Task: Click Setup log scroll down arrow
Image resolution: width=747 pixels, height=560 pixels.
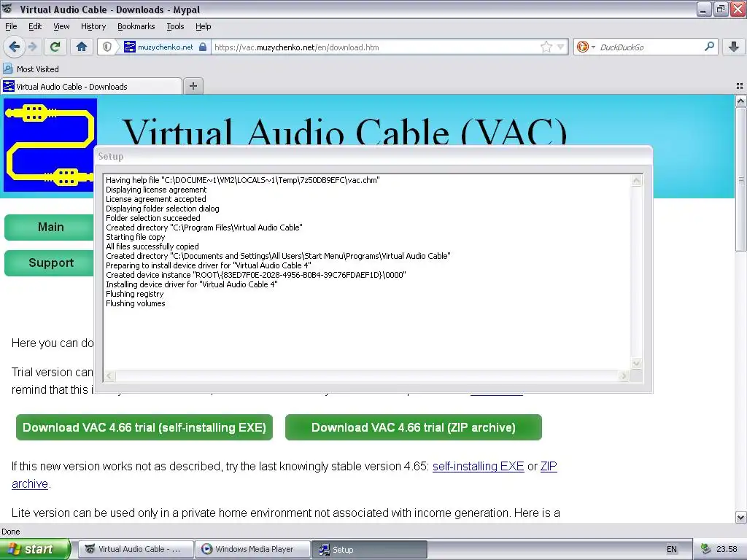Action: 636,363
